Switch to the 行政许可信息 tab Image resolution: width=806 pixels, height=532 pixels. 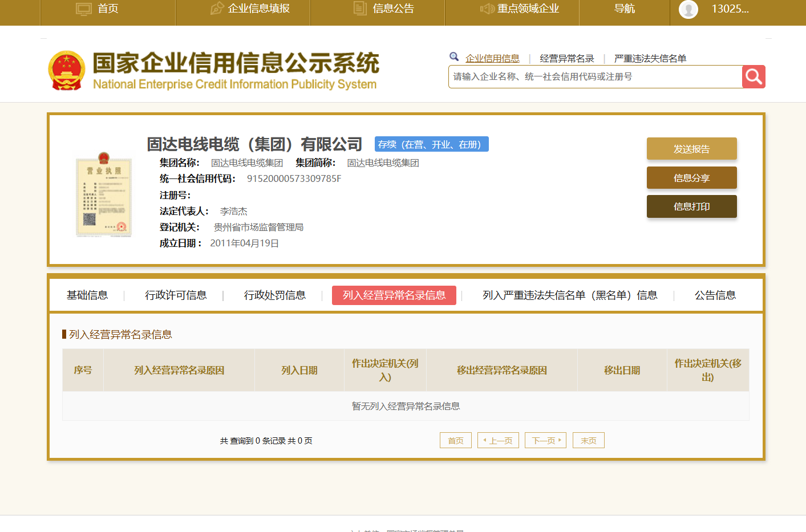[x=176, y=295]
